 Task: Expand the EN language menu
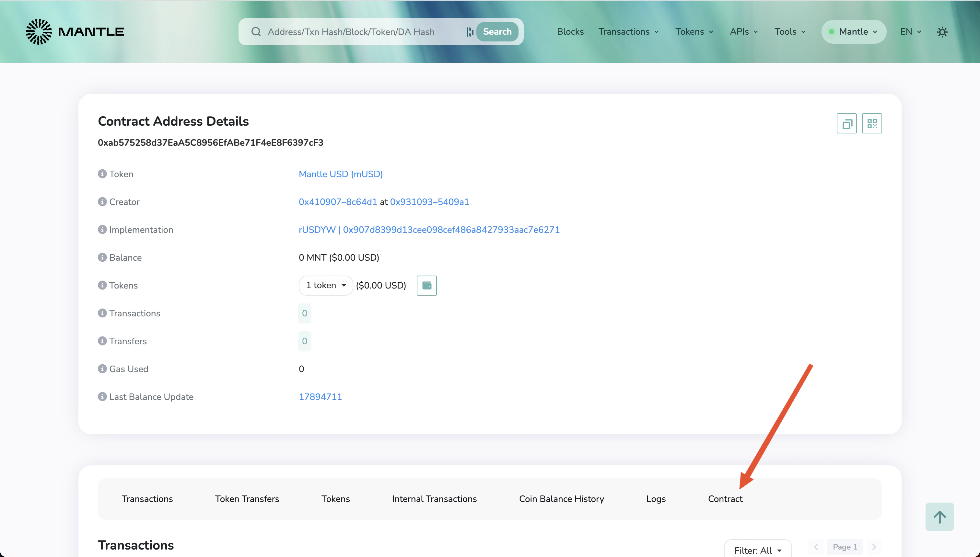pos(910,32)
